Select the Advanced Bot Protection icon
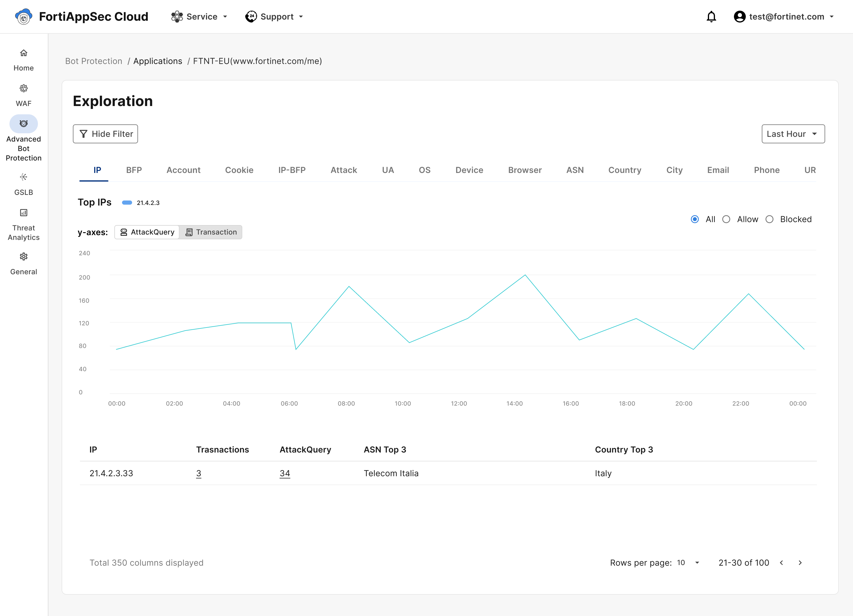 tap(23, 124)
